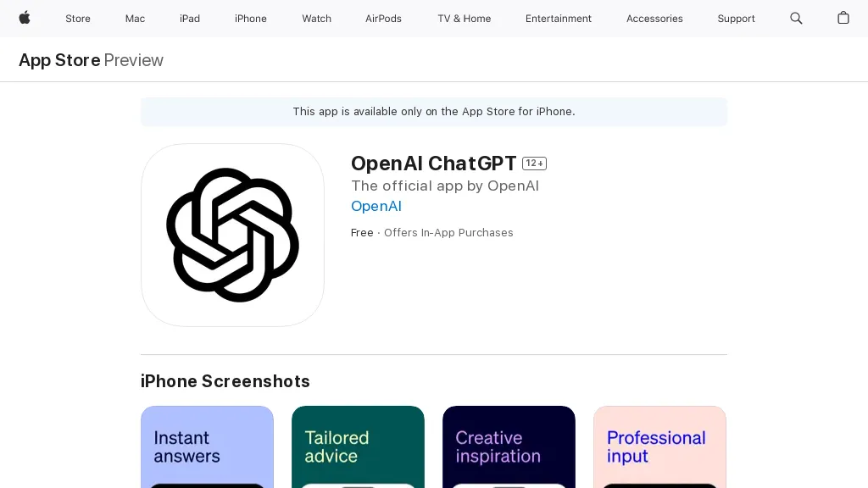This screenshot has width=868, height=488.
Task: Click the ChatGPT app icon
Action: click(x=232, y=235)
